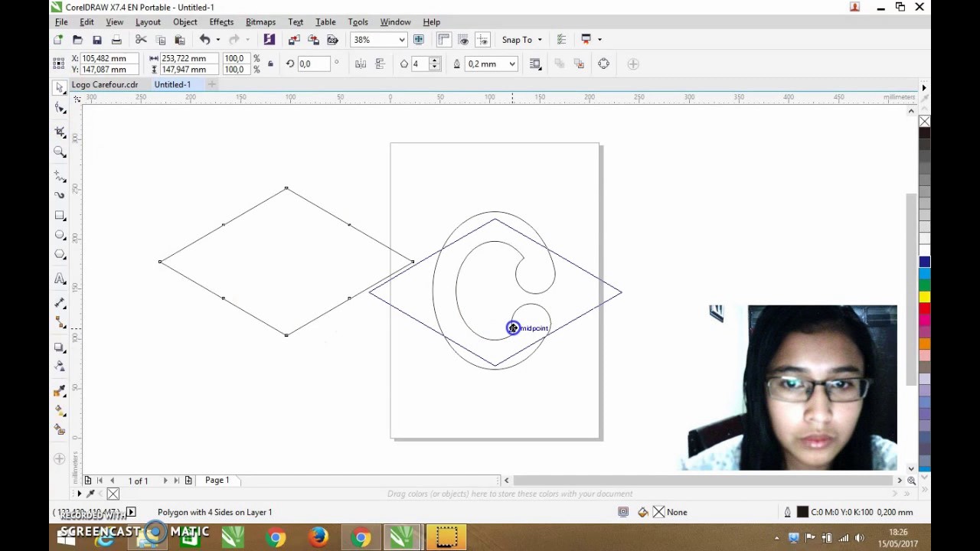The height and width of the screenshot is (551, 980).
Task: Select the Freehand tool
Action: [60, 176]
